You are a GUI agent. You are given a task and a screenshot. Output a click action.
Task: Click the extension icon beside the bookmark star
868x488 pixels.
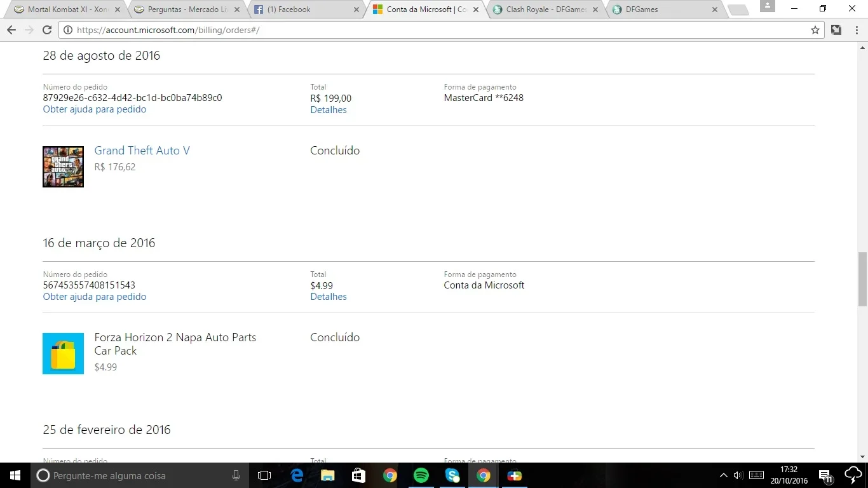pos(836,30)
